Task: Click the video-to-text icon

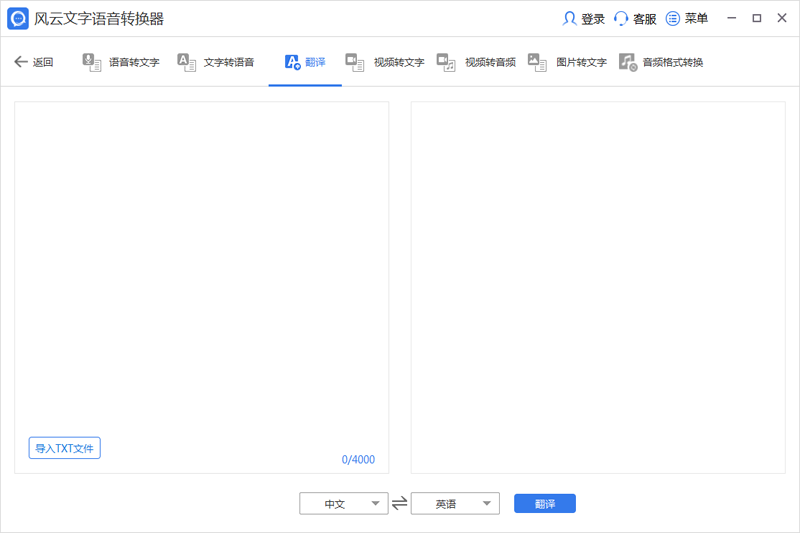Action: click(355, 62)
